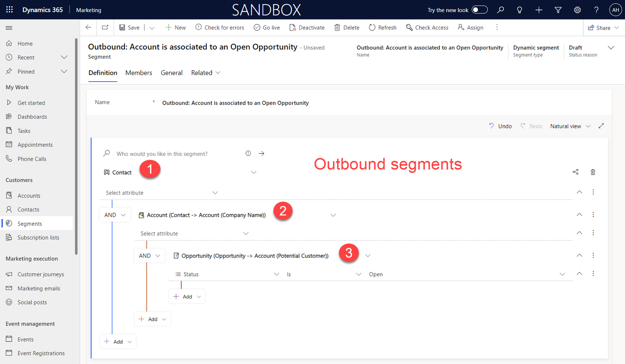The height and width of the screenshot is (364, 625).
Task: Enable the Try the new look toggle
Action: (x=480, y=9)
